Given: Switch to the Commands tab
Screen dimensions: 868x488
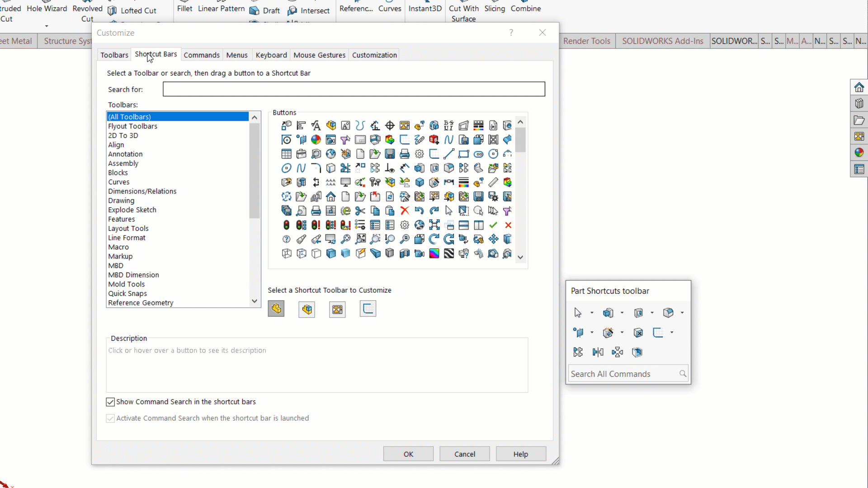Looking at the screenshot, I should pyautogui.click(x=202, y=55).
